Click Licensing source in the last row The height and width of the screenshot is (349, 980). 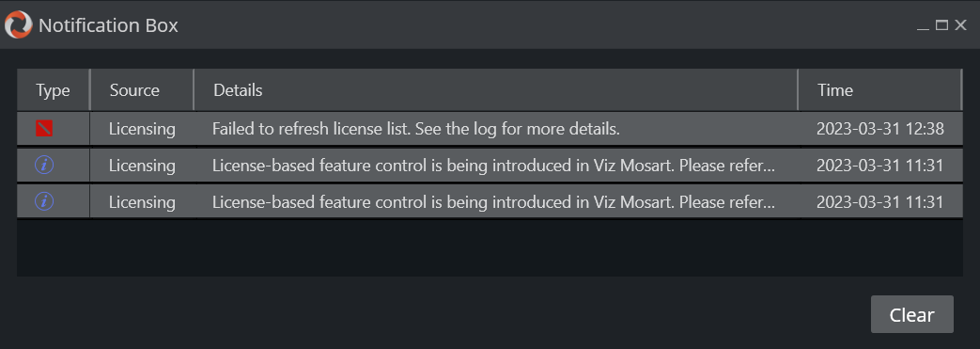point(142,202)
